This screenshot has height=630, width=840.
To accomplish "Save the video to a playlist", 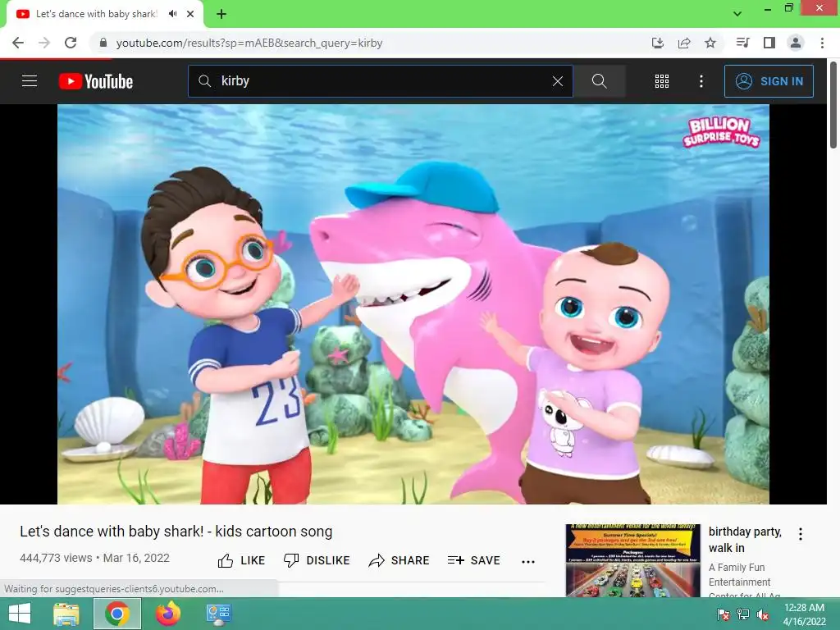I will 473,560.
